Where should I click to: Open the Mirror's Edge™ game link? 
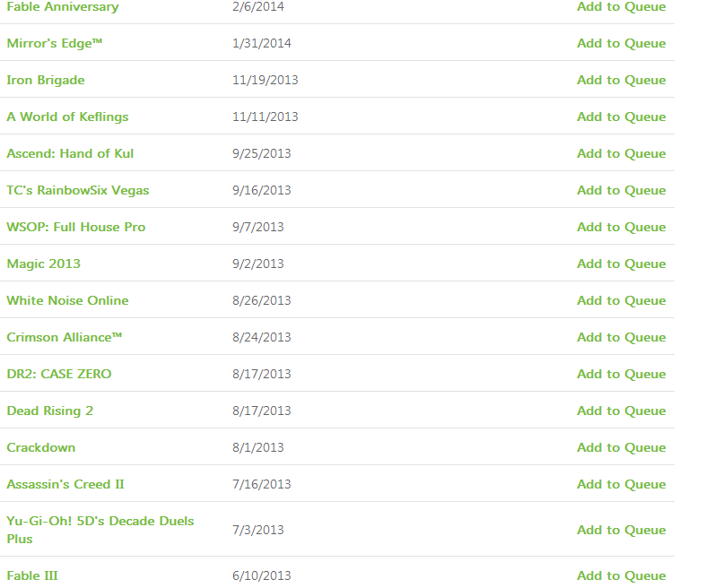[x=55, y=43]
